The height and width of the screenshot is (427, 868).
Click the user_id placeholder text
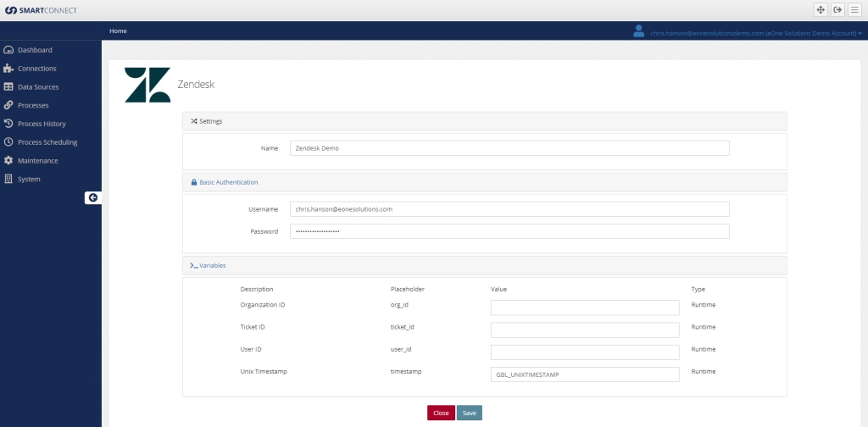401,349
